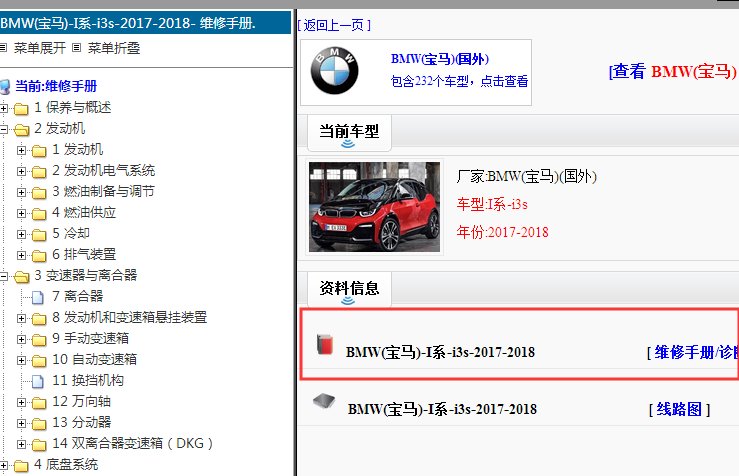The width and height of the screenshot is (739, 476).
Task: Select the 11 换挡机构 tree item
Action: 88,380
